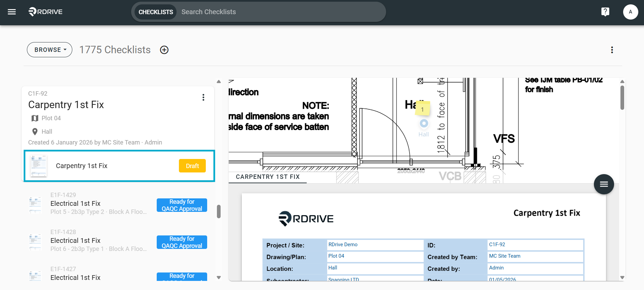
Task: Open the user avatar A menu
Action: (630, 12)
